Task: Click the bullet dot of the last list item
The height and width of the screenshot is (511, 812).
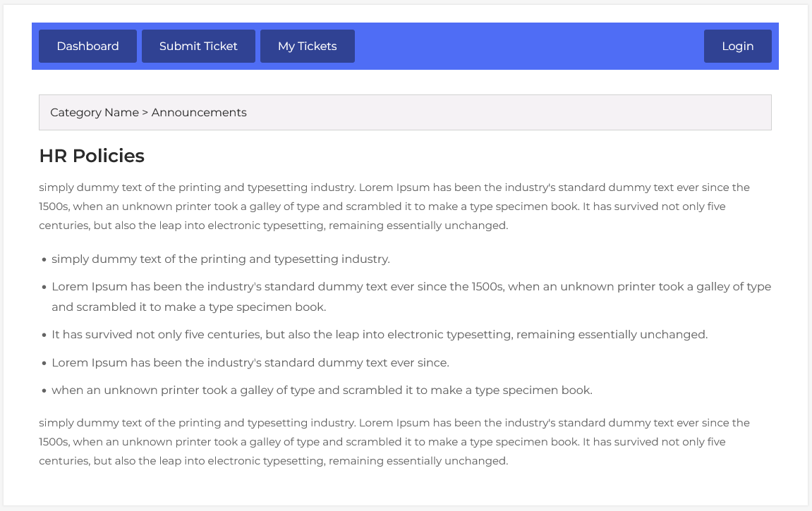Action: tap(44, 391)
